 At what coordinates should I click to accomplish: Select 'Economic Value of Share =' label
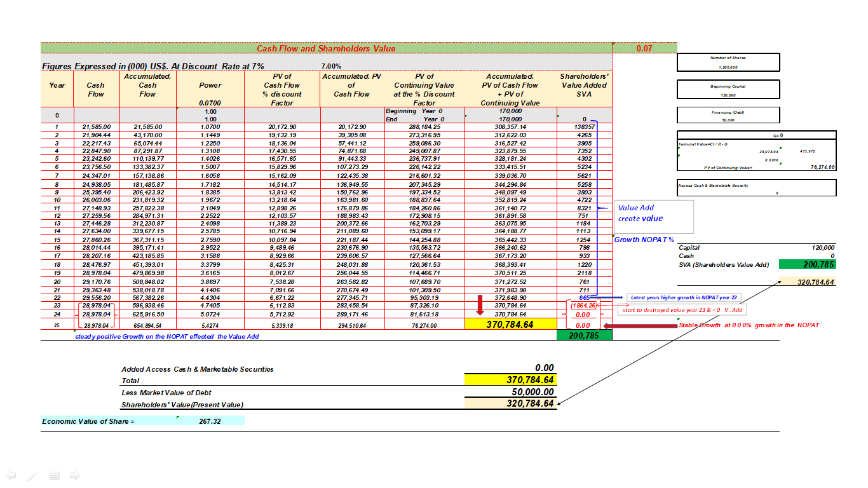88,421
